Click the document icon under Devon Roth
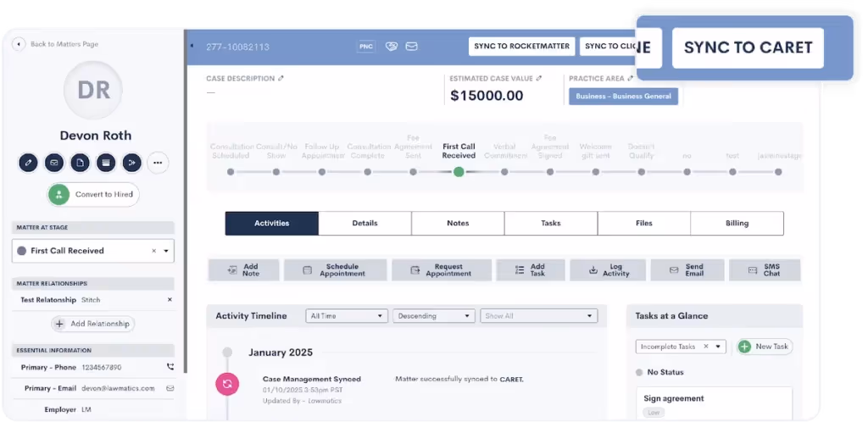This screenshot has width=868, height=422. tap(81, 163)
